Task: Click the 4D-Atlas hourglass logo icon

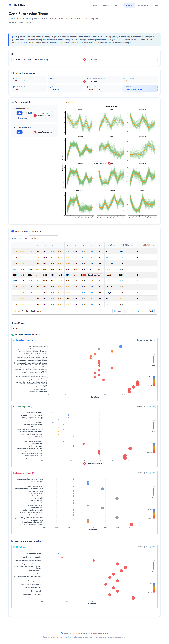Action: point(10,5)
